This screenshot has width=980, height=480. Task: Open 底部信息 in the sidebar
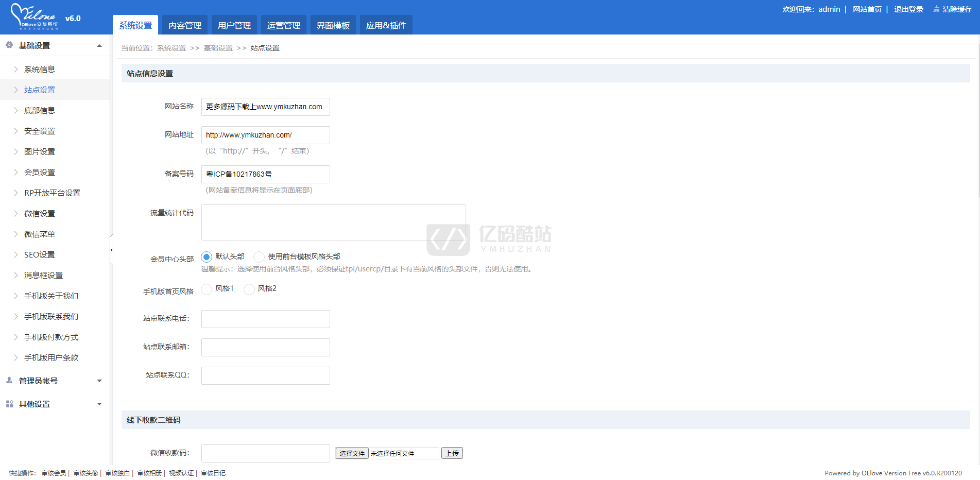click(x=40, y=110)
